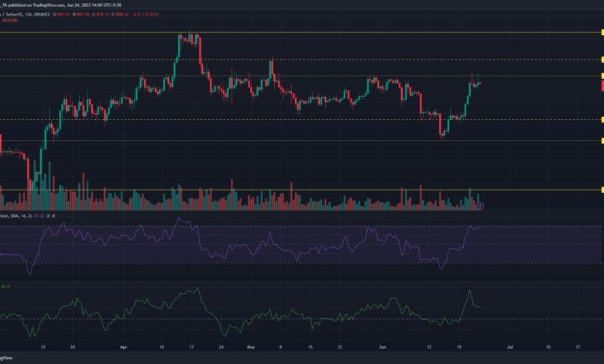Click the red current price tag

pyautogui.click(x=601, y=84)
